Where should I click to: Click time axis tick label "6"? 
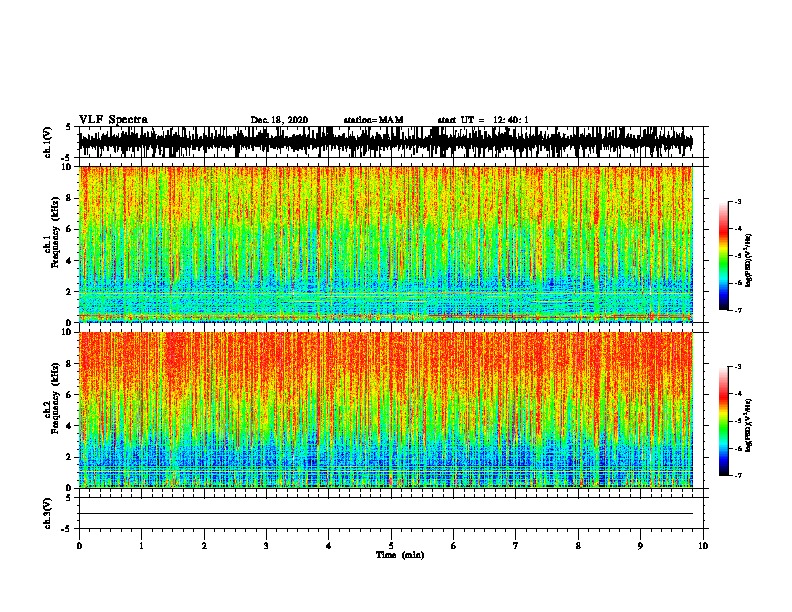pyautogui.click(x=454, y=546)
